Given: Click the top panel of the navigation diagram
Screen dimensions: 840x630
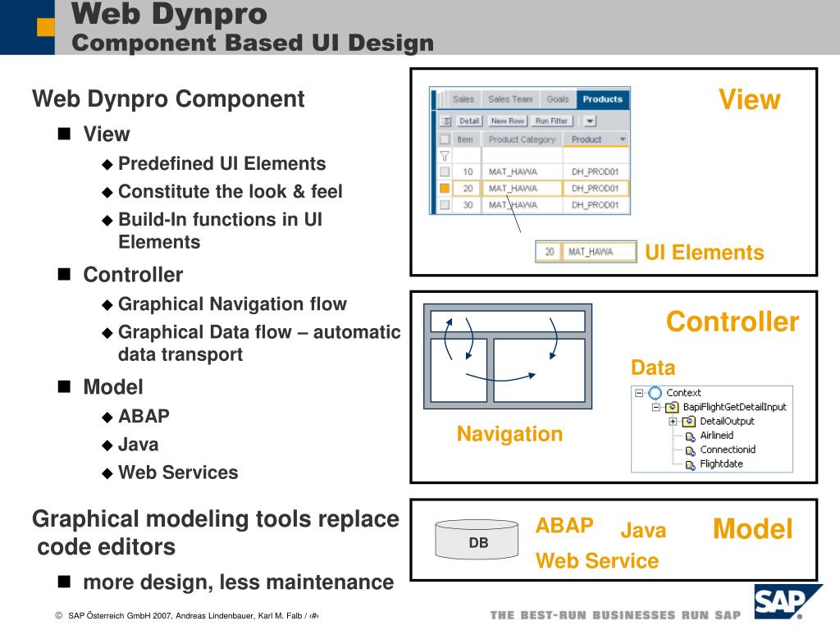Looking at the screenshot, I should tap(507, 322).
